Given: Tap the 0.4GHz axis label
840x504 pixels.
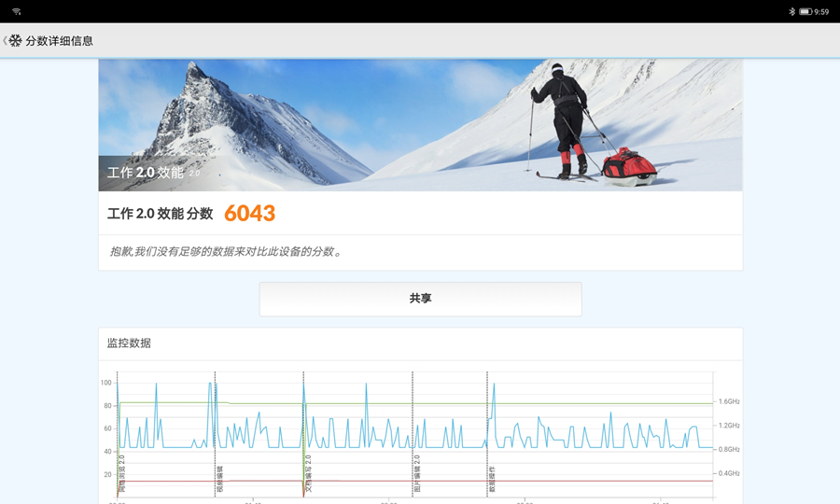Looking at the screenshot, I should point(729,473).
